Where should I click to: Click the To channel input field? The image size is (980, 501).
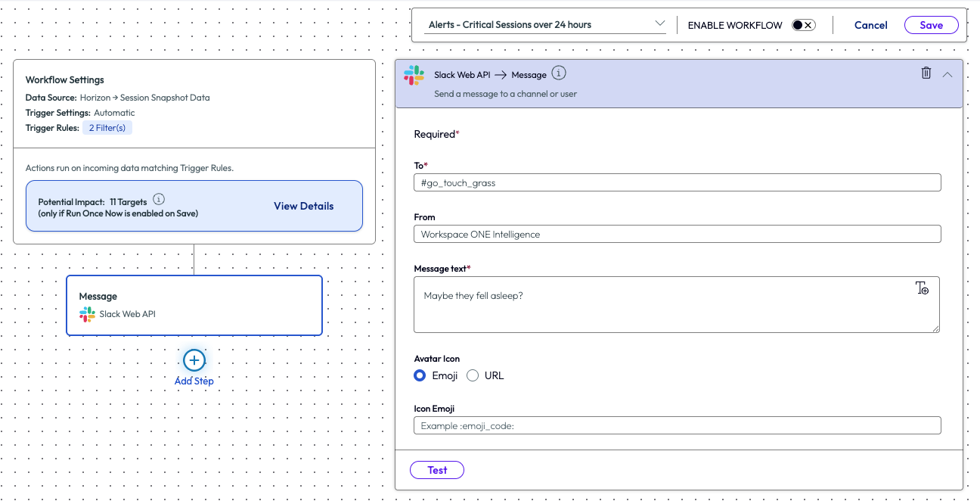(677, 182)
